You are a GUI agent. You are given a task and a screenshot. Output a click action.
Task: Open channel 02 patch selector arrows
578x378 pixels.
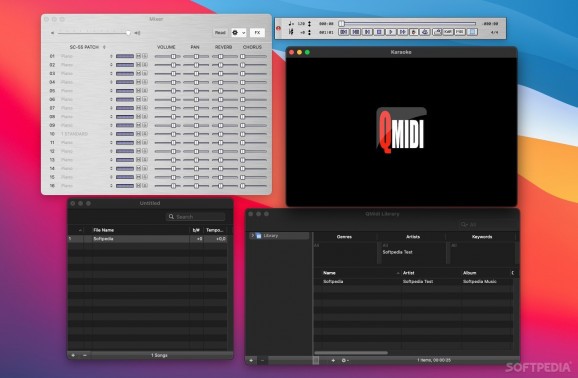point(111,65)
